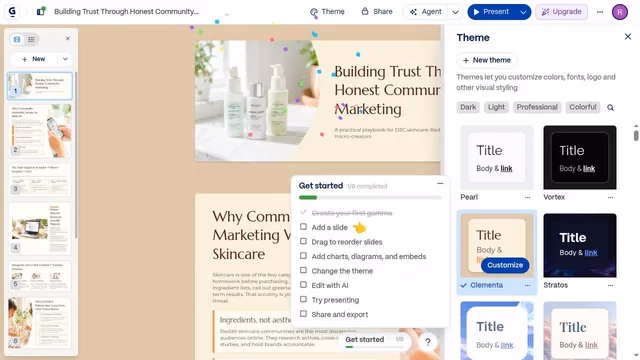Image resolution: width=640 pixels, height=360 pixels.
Task: Select the Vortex theme swatch
Action: click(580, 157)
